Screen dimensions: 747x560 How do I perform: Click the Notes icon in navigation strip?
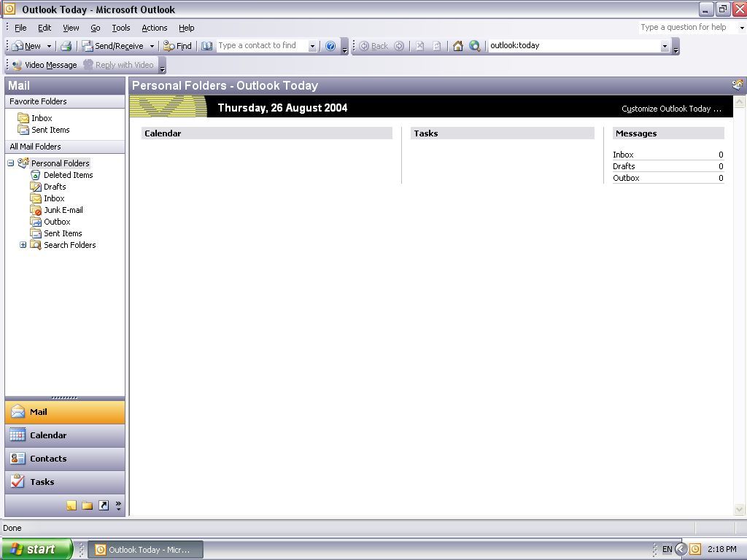click(71, 505)
